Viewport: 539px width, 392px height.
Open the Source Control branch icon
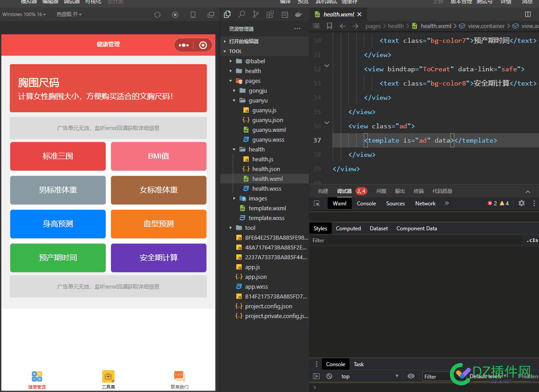click(x=256, y=14)
